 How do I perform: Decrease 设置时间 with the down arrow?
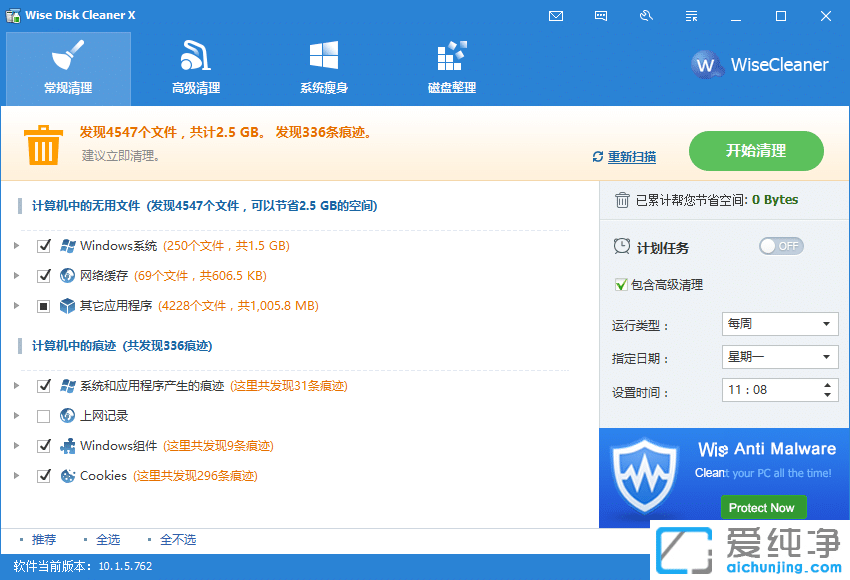point(827,395)
